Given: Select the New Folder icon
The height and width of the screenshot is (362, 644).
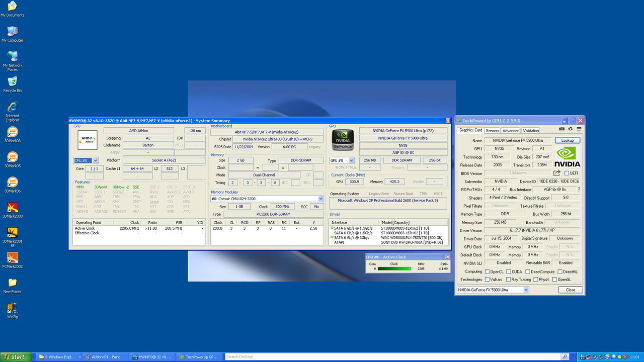Looking at the screenshot, I should click(x=13, y=286).
